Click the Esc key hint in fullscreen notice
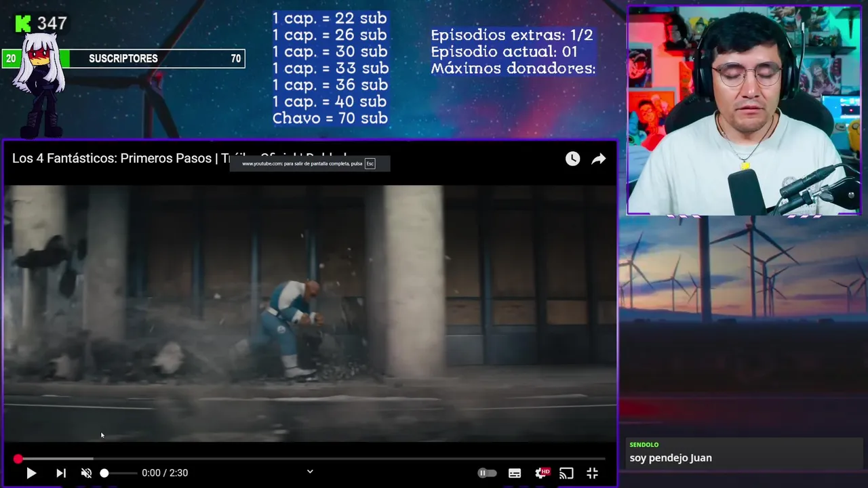This screenshot has width=868, height=488. [x=370, y=163]
